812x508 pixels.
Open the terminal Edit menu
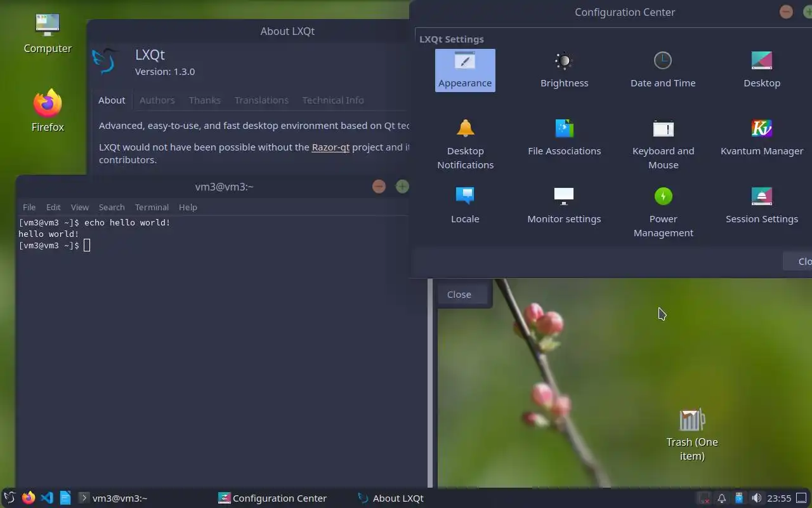(53, 207)
